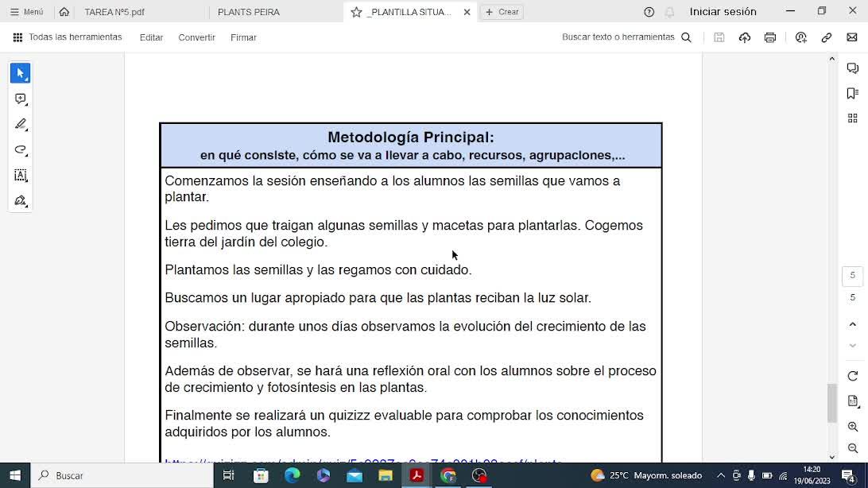The height and width of the screenshot is (488, 868).
Task: Open the Firmar menu
Action: (243, 37)
